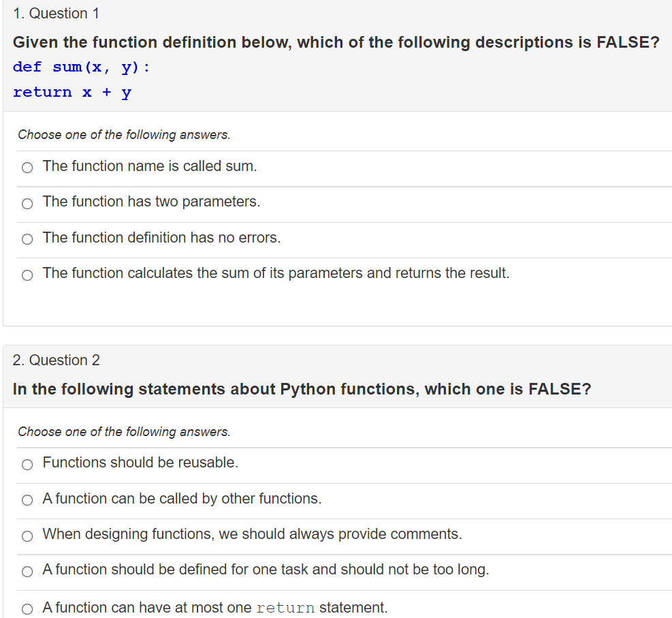Select radio for 'The function has two parameters.'
Viewport: 672px width, 618px height.
tap(27, 203)
